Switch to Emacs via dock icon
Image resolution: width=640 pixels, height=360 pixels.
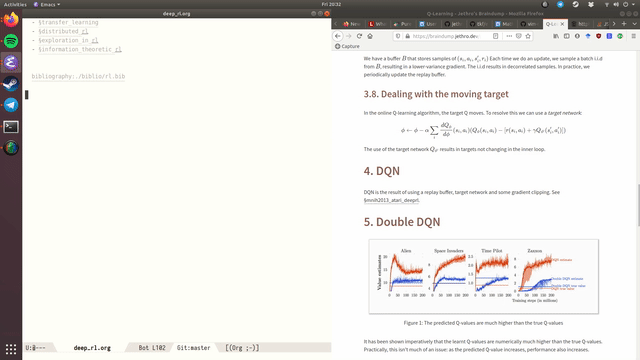tap(11, 62)
